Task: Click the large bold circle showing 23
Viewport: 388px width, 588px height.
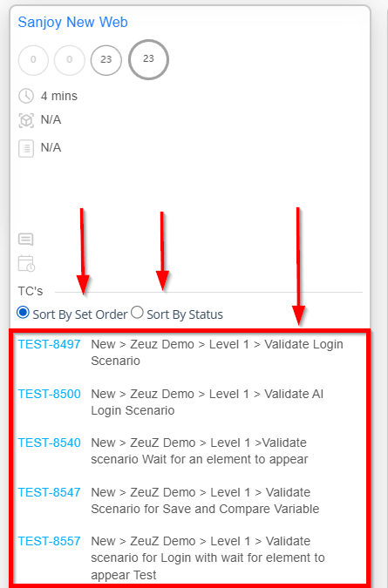Action: 148,59
